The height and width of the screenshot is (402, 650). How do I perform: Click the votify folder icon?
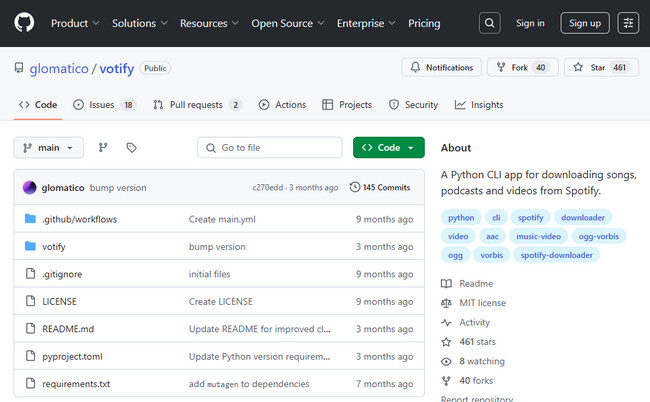click(30, 246)
